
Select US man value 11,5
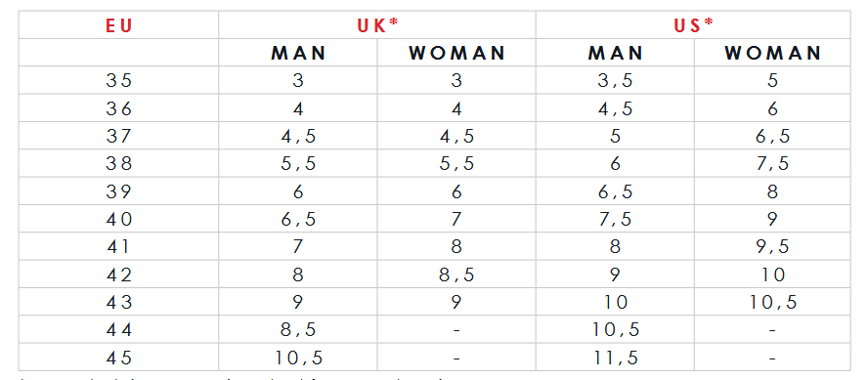pyautogui.click(x=615, y=358)
